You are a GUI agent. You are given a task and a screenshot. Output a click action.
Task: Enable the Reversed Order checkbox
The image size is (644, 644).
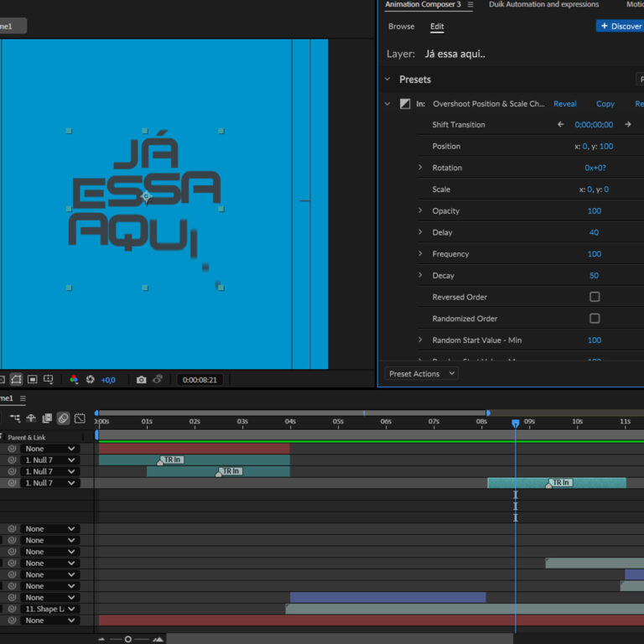595,297
